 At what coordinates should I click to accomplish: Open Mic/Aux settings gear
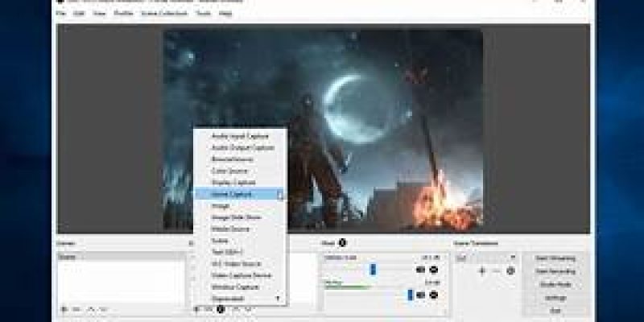(x=434, y=295)
